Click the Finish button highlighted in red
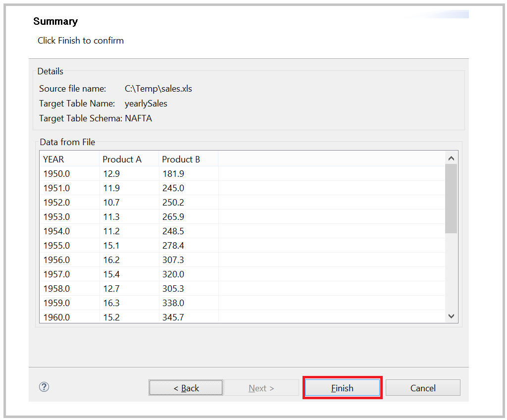 tap(342, 387)
